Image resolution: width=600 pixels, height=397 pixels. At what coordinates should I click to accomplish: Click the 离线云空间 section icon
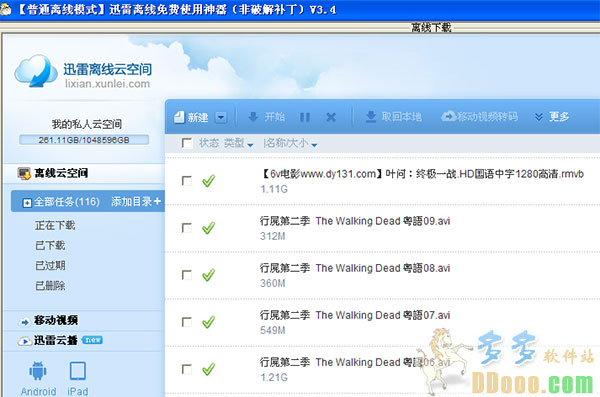[24, 173]
